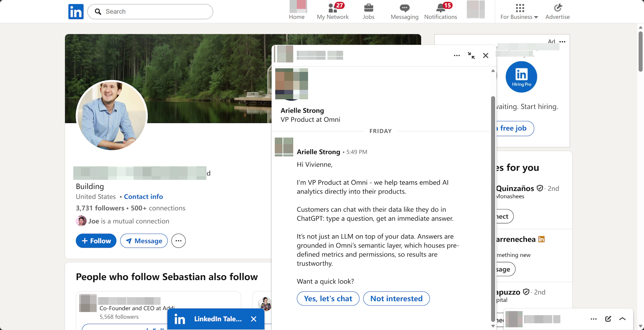Screen dimensions: 644x330
Task: Click the LinkedIn Hiring Pro ad logo
Action: click(x=521, y=77)
